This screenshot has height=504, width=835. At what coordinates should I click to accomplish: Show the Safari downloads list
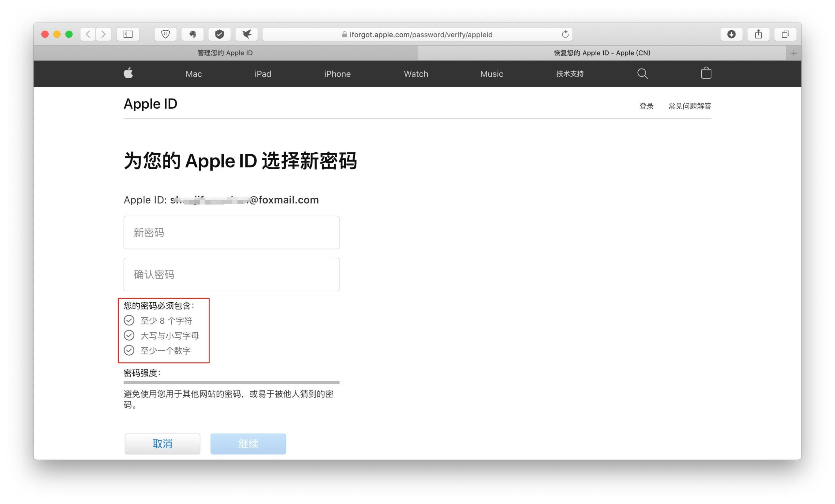coord(731,34)
